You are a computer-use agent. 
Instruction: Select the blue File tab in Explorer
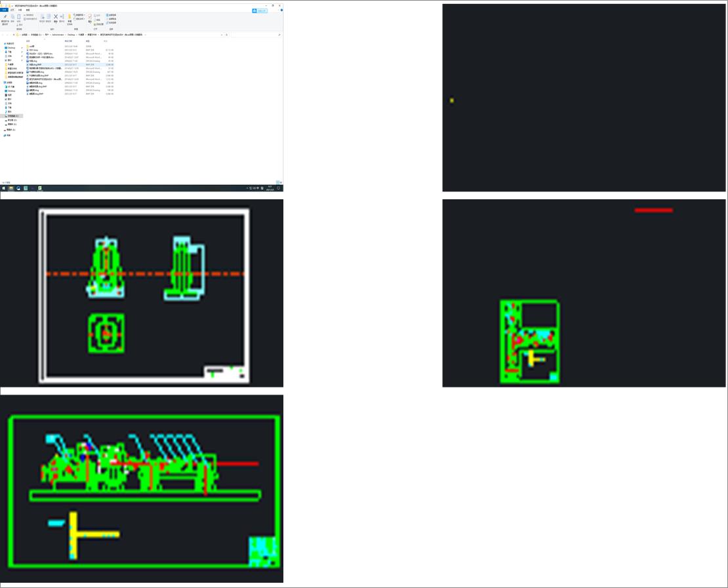tap(5, 10)
